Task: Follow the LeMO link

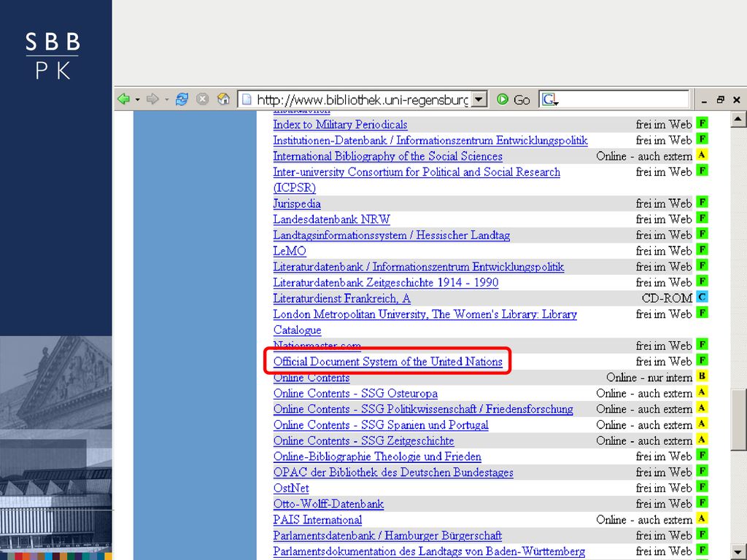Action: pos(290,251)
